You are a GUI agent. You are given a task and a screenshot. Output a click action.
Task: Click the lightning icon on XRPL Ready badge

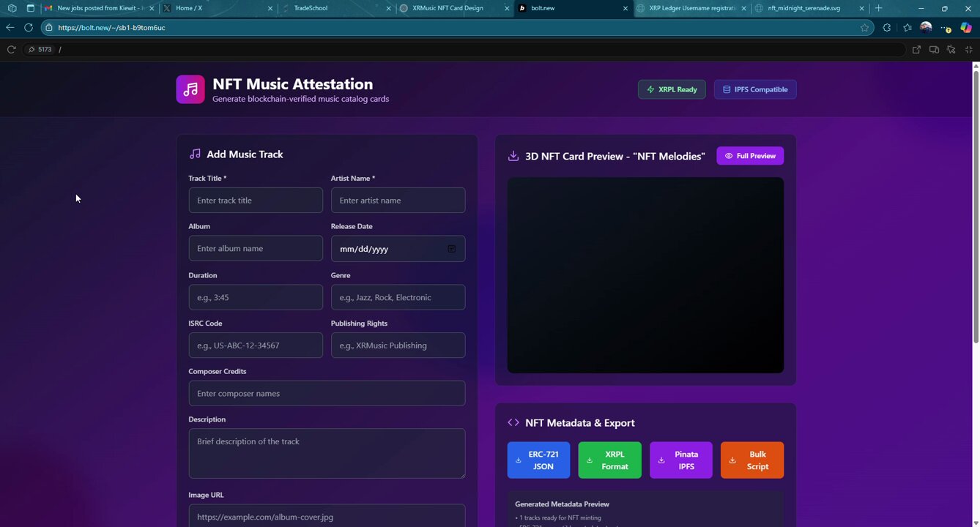pyautogui.click(x=650, y=89)
